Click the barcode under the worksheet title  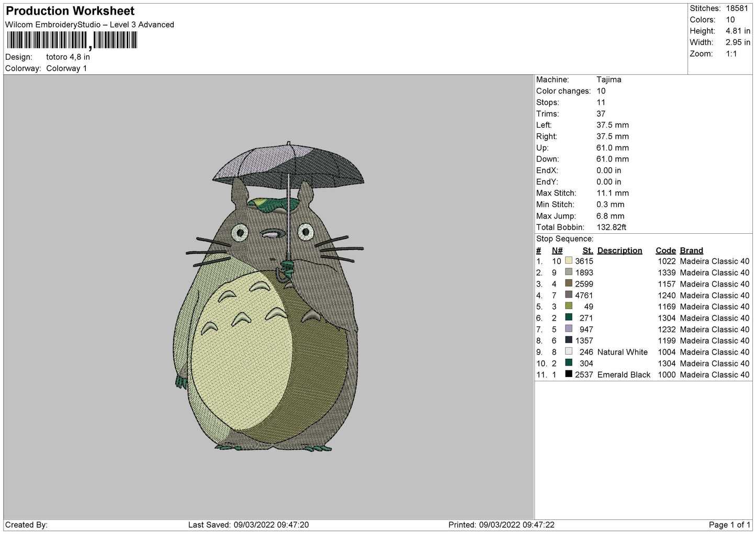[72, 40]
